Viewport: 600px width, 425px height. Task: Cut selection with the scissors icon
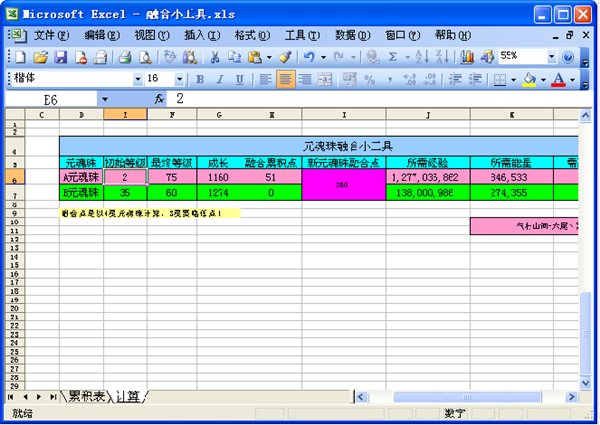(215, 57)
